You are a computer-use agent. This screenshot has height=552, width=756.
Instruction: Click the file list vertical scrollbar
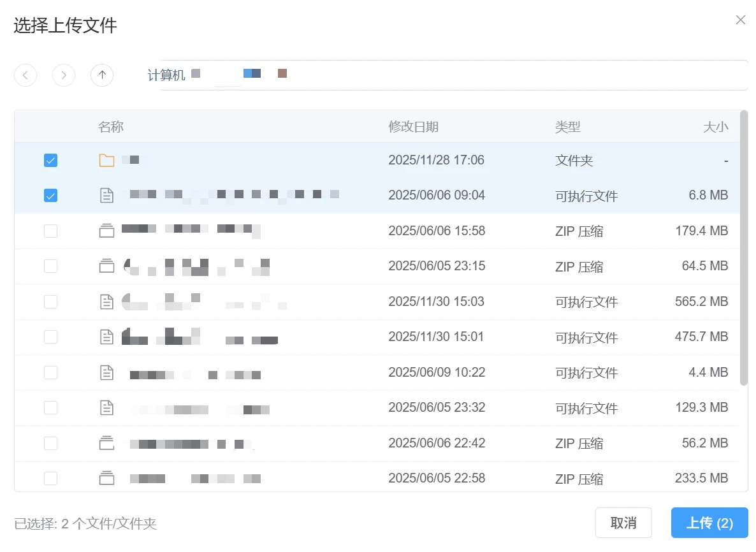(743, 249)
